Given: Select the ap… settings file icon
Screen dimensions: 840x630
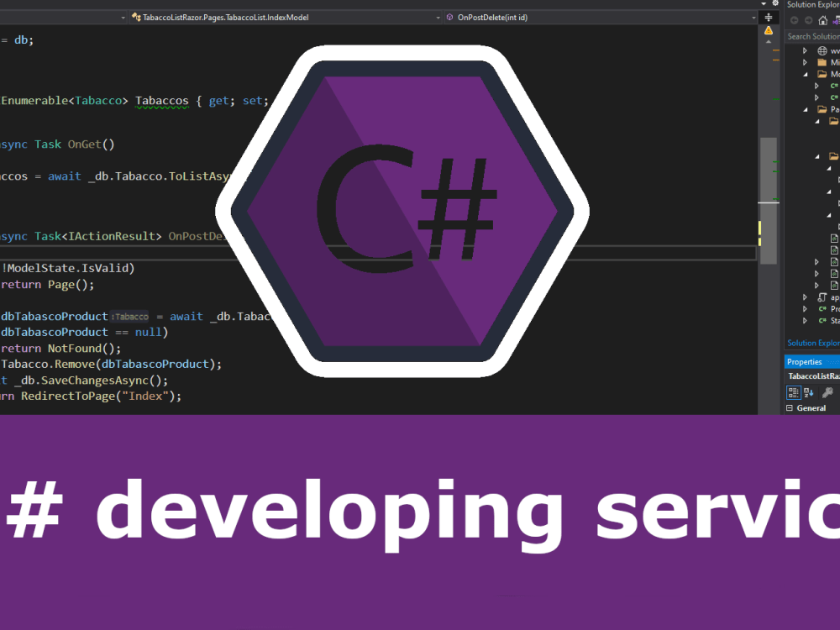Looking at the screenshot, I should pyautogui.click(x=822, y=297).
